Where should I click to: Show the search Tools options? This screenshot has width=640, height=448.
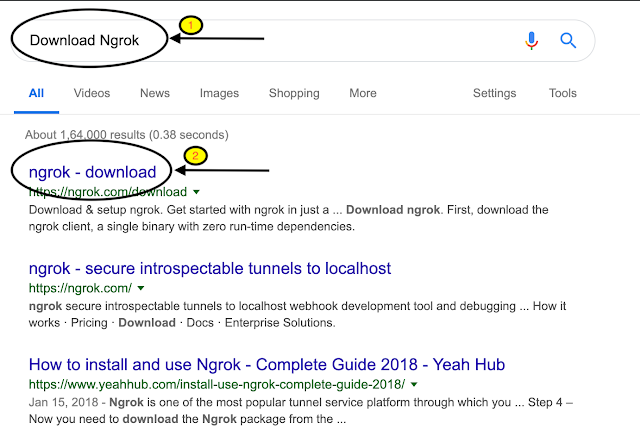563,93
